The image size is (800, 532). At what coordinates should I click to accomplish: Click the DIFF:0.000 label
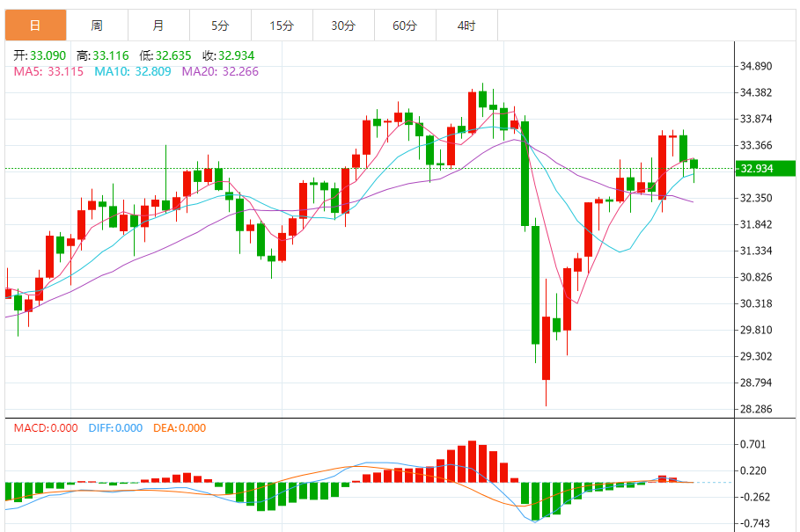115,428
